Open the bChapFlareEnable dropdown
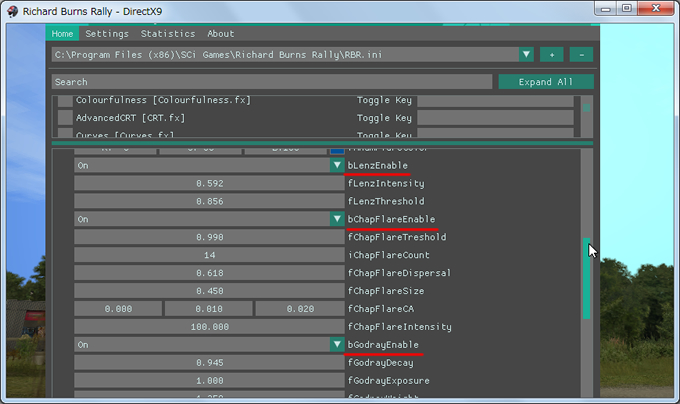This screenshot has height=404, width=680. click(x=209, y=219)
